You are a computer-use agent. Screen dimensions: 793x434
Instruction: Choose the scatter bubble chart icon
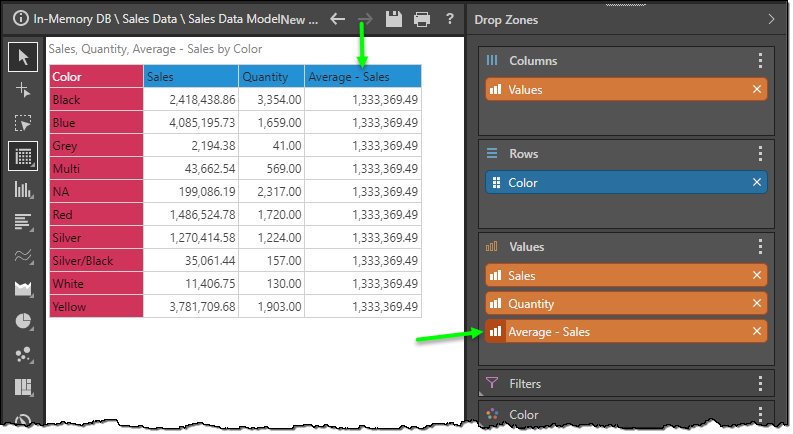tap(22, 354)
